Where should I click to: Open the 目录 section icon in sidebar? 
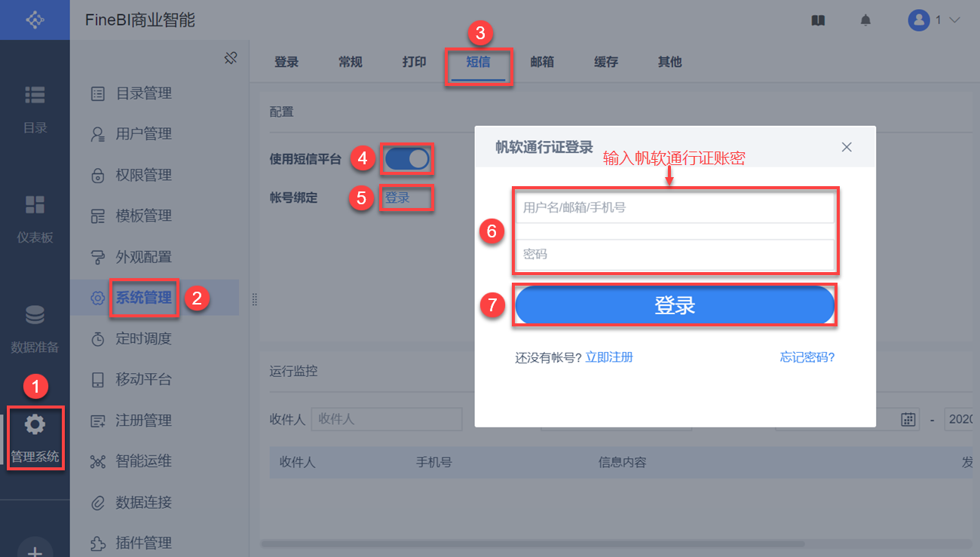35,94
